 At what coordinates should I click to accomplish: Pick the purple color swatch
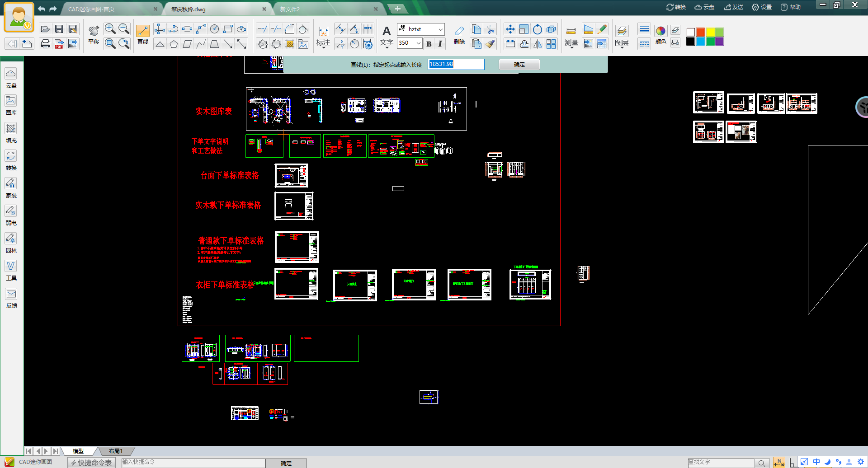[x=720, y=42]
